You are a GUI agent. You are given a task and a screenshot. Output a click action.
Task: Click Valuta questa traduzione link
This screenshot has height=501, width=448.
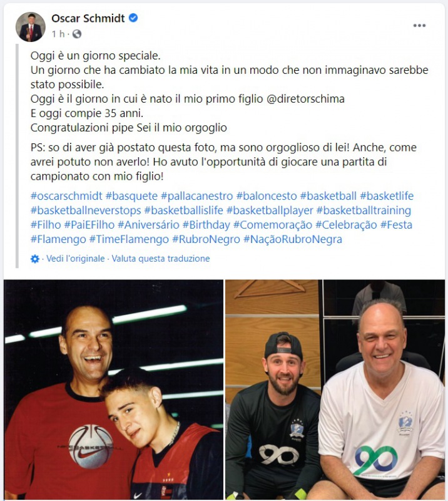pos(161,259)
